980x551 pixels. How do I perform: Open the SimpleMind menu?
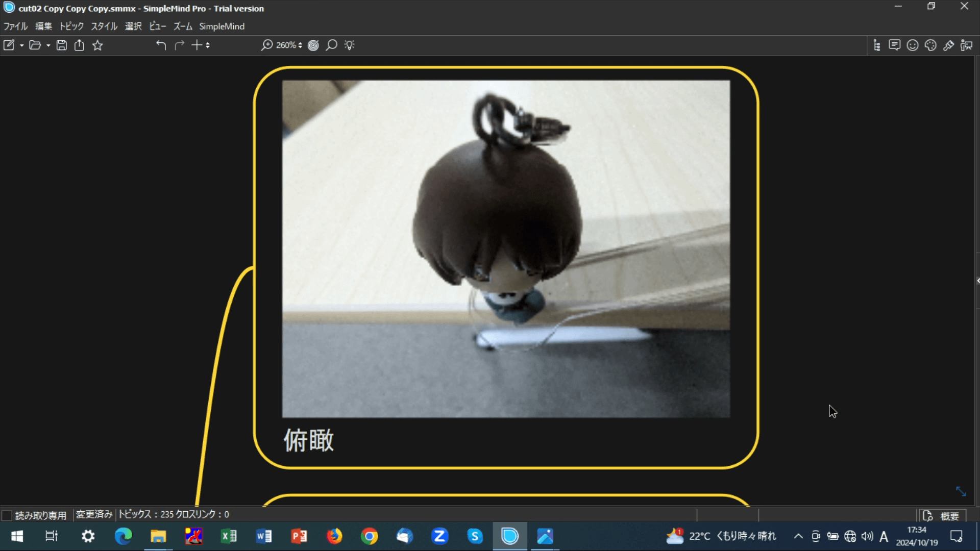click(x=222, y=26)
